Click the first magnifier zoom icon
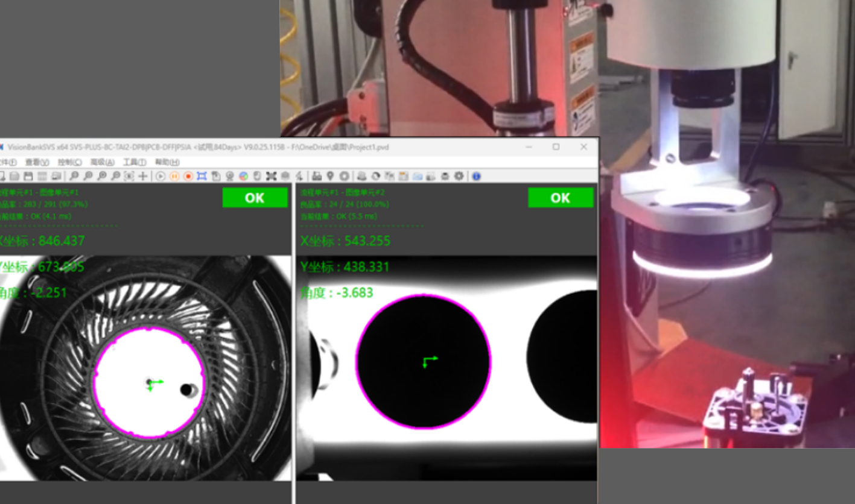The image size is (855, 504). pyautogui.click(x=74, y=176)
